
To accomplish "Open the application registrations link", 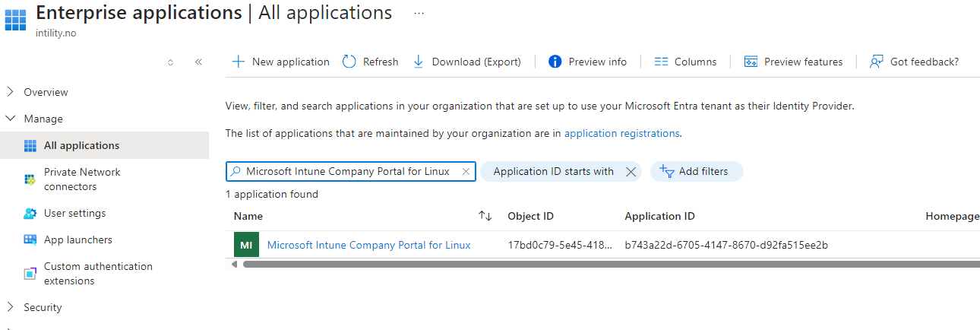I will (621, 133).
